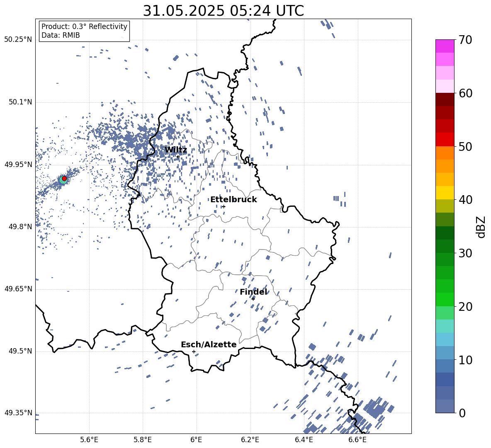Click the 49.5°N latitude label
This screenshot has width=491, height=448.
[x=20, y=351]
